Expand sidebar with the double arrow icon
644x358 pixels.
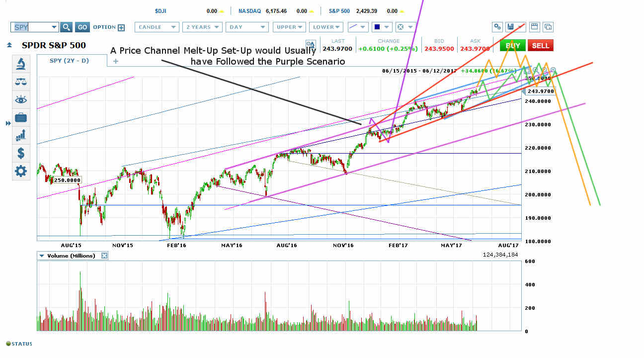[x=8, y=123]
